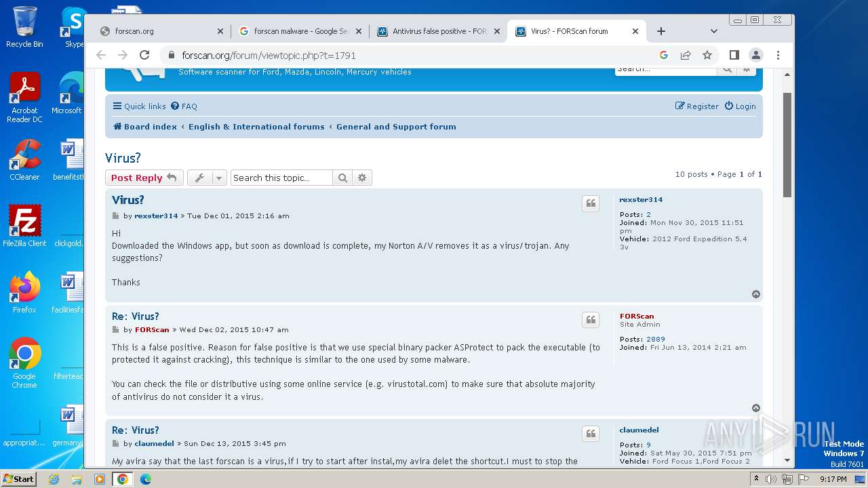This screenshot has height=488, width=868.
Task: Quote rexster314's post
Action: tap(591, 204)
